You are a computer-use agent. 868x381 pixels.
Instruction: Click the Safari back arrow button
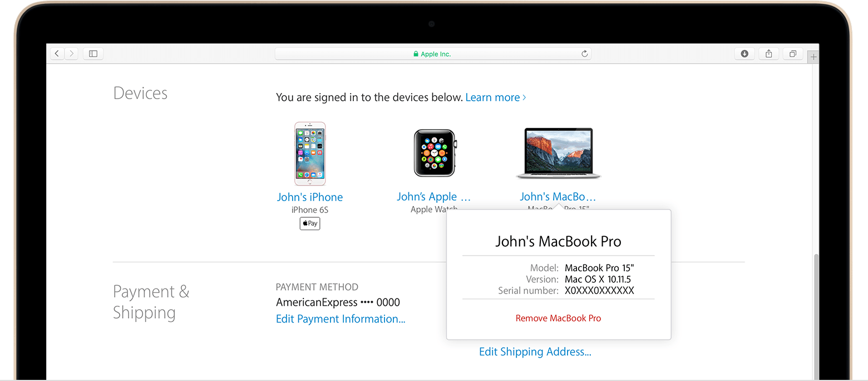(x=57, y=53)
